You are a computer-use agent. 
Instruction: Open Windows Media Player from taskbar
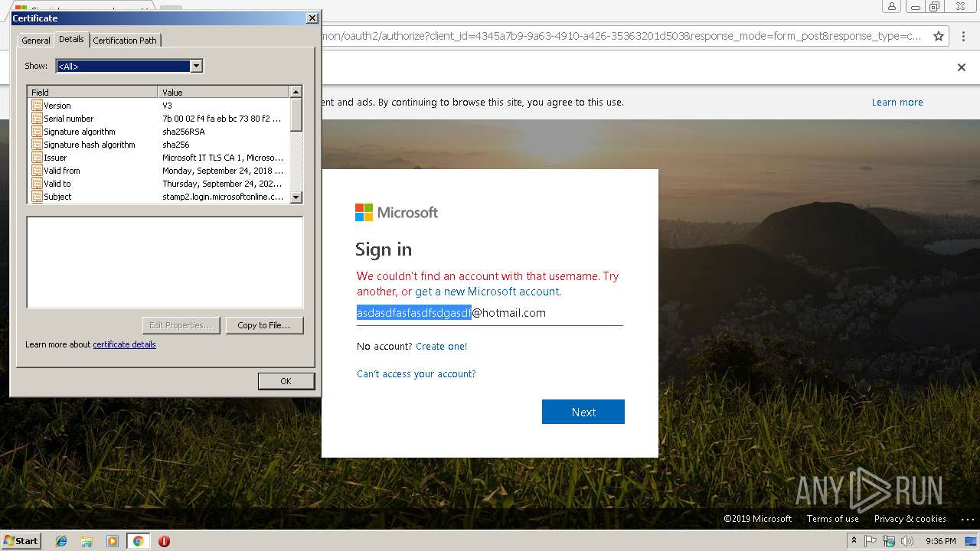pyautogui.click(x=113, y=541)
